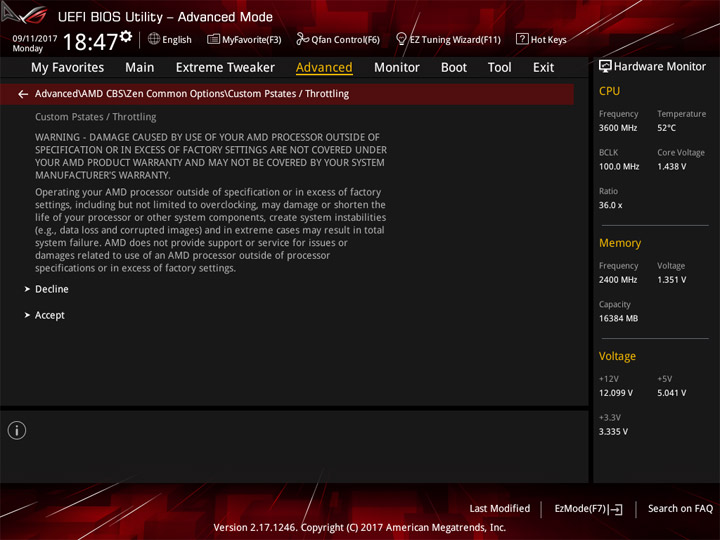
Task: Click the CPU section heading
Action: [609, 91]
